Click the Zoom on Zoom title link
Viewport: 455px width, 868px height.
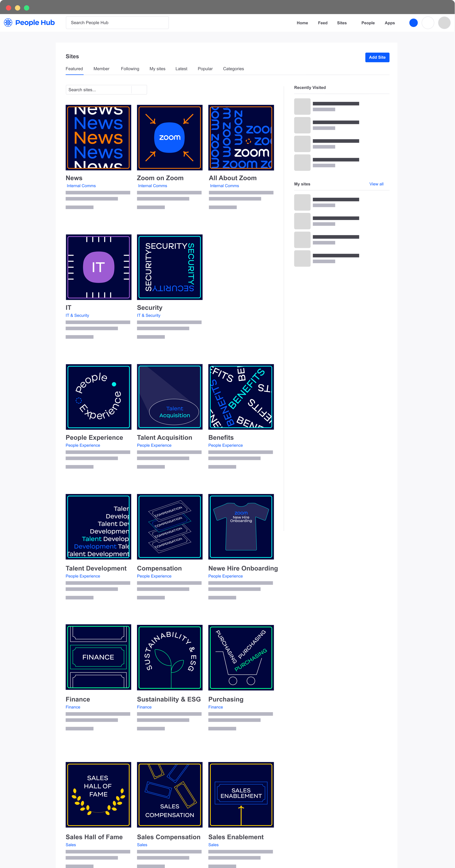coord(160,178)
